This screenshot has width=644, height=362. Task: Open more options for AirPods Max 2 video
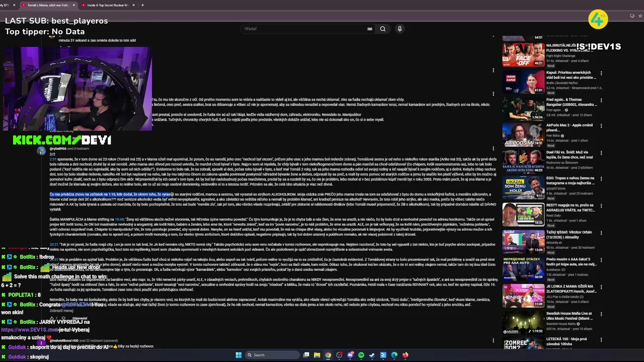click(x=601, y=126)
